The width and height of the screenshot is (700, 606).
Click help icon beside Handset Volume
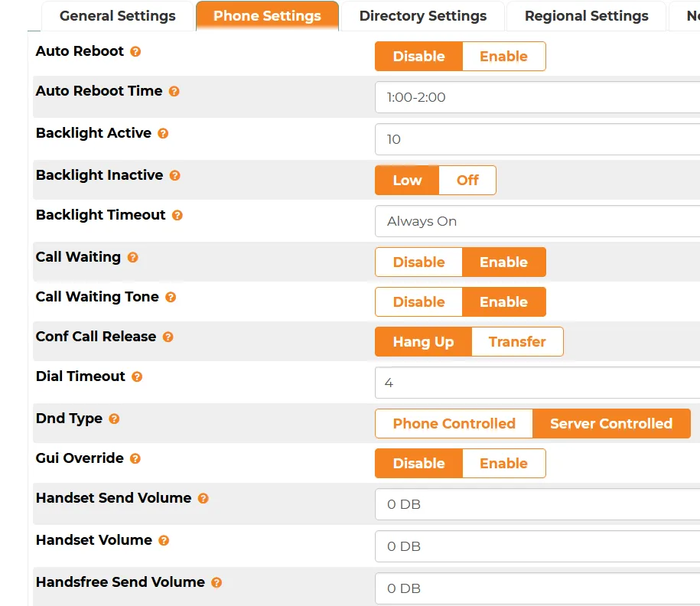click(164, 540)
